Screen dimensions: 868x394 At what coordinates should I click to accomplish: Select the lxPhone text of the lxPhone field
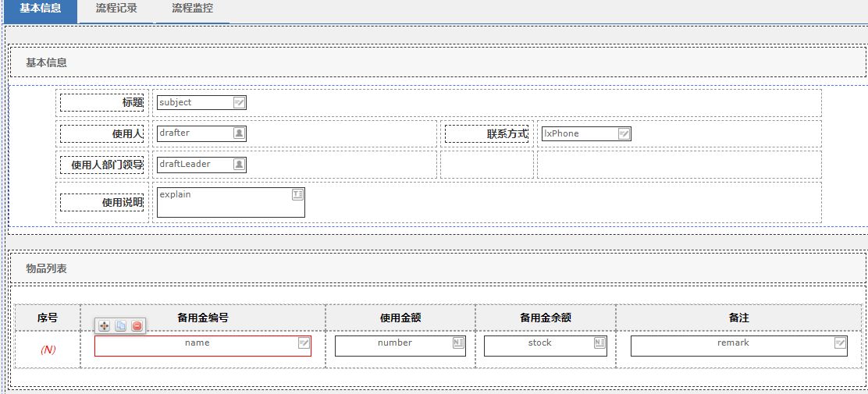pyautogui.click(x=561, y=133)
